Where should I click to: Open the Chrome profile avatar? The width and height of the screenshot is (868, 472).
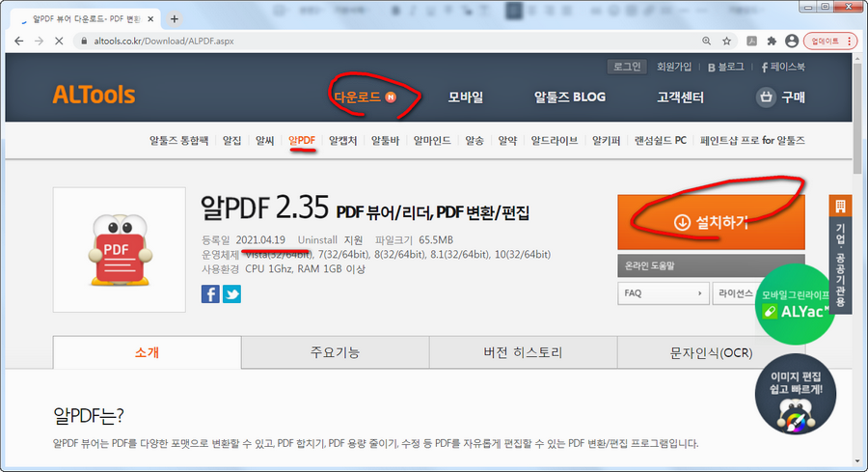(x=792, y=41)
